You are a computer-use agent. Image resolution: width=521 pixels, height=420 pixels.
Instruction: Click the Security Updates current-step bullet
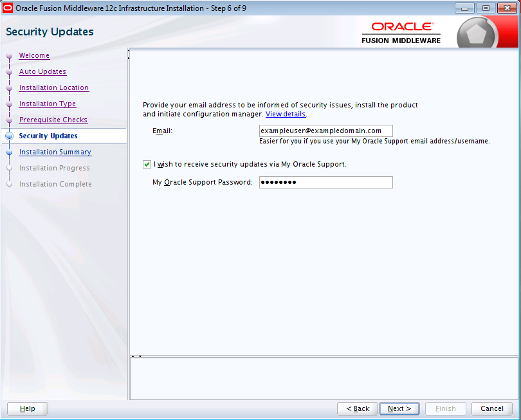pyautogui.click(x=9, y=136)
